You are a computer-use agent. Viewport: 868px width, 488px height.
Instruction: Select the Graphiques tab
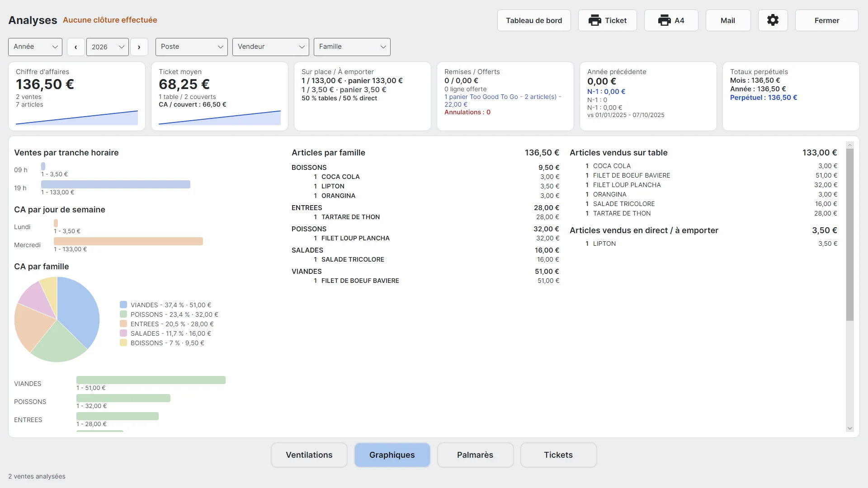point(392,455)
